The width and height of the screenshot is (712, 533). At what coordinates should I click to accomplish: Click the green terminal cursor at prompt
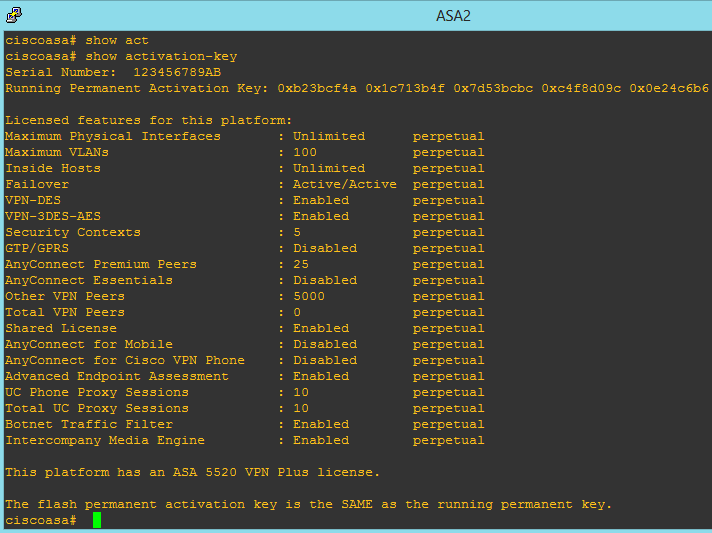[97, 520]
